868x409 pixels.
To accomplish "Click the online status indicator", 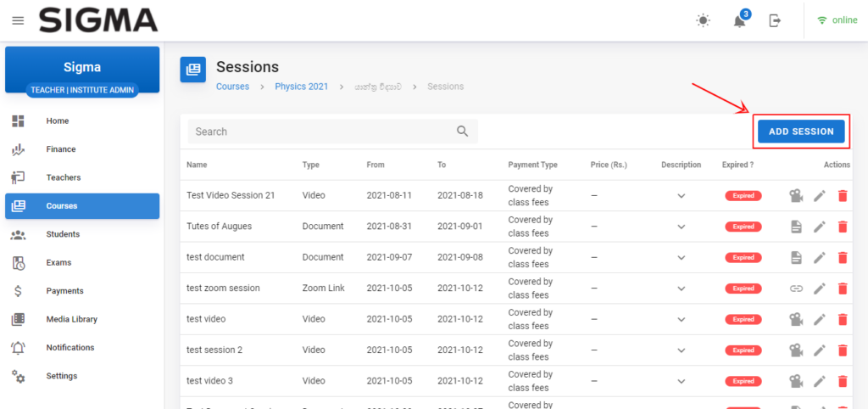I will tap(837, 20).
